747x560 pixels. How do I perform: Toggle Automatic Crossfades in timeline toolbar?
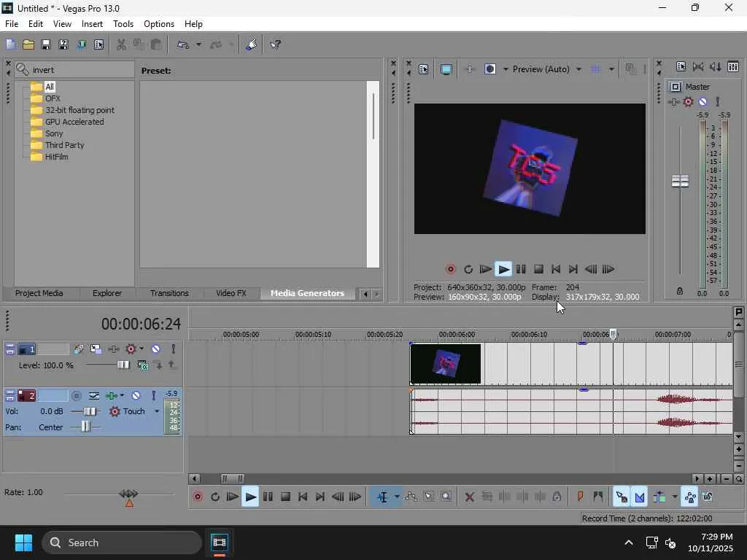point(639,497)
